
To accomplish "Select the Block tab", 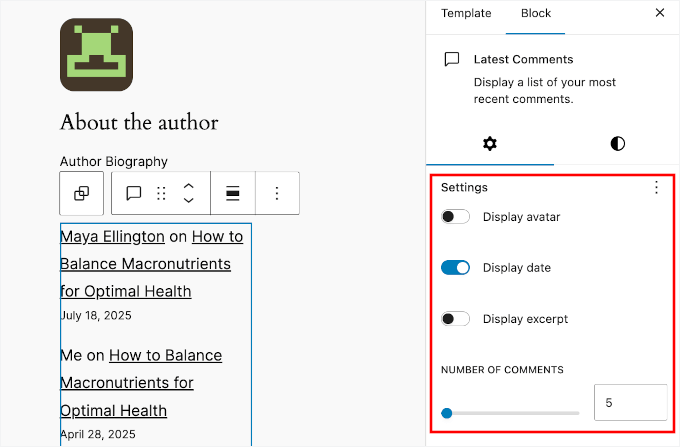I will 536,14.
